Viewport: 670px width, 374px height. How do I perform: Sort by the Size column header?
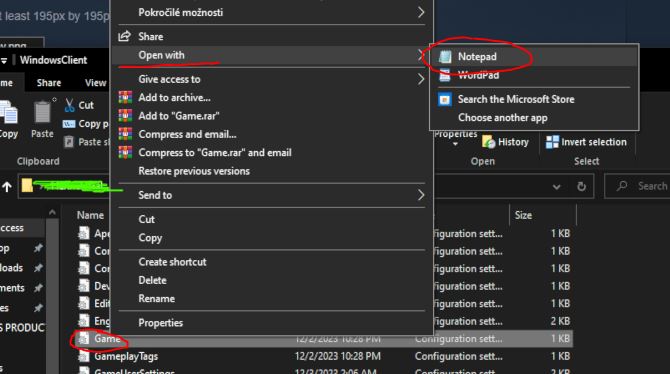pos(523,215)
